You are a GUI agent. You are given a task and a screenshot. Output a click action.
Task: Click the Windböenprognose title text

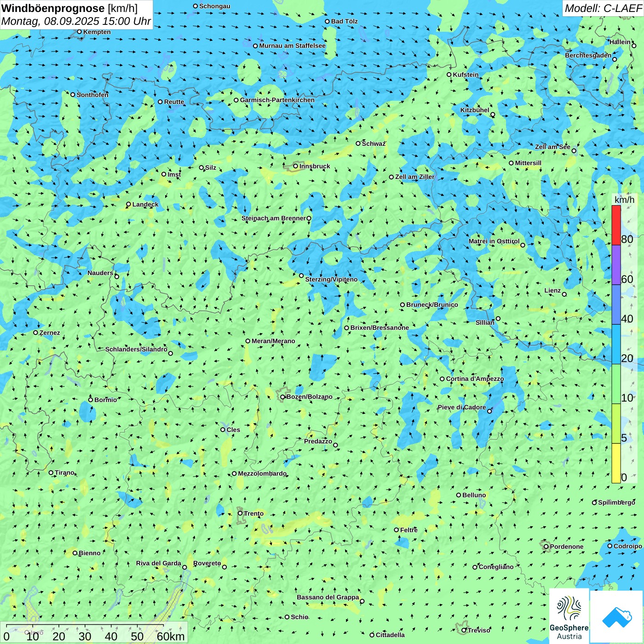click(53, 8)
